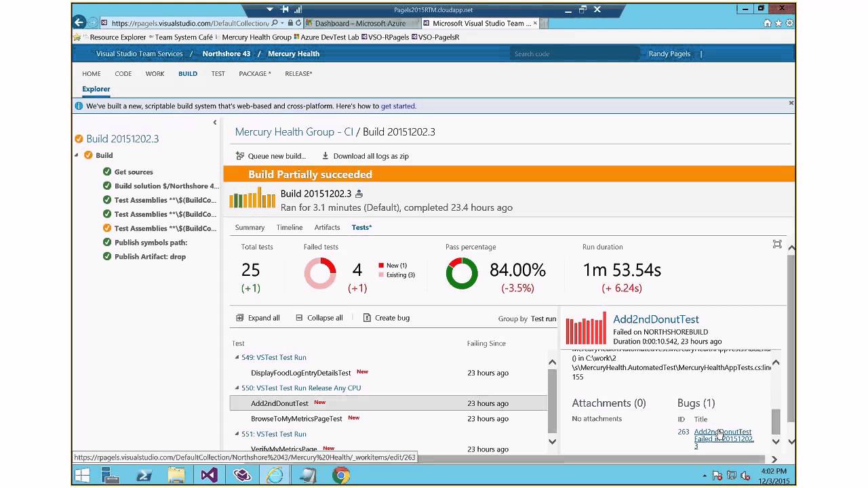Image resolution: width=868 pixels, height=488 pixels.
Task: Open browser favorites star icon
Action: [778, 23]
